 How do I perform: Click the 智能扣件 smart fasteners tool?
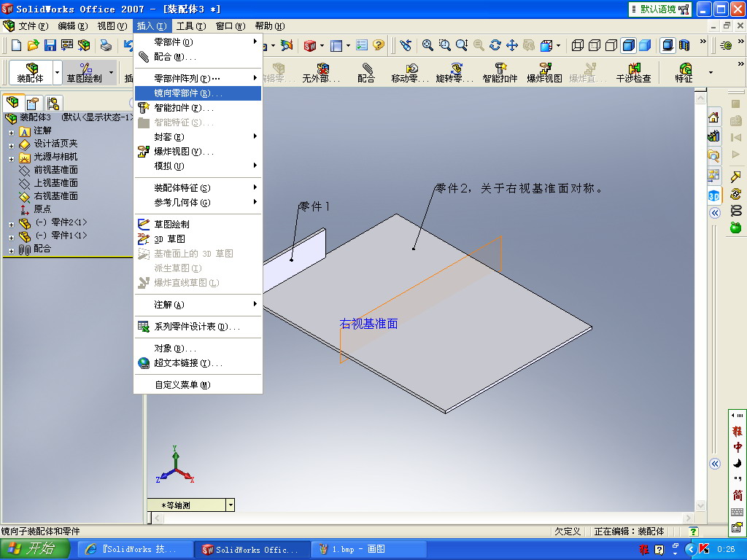(500, 72)
